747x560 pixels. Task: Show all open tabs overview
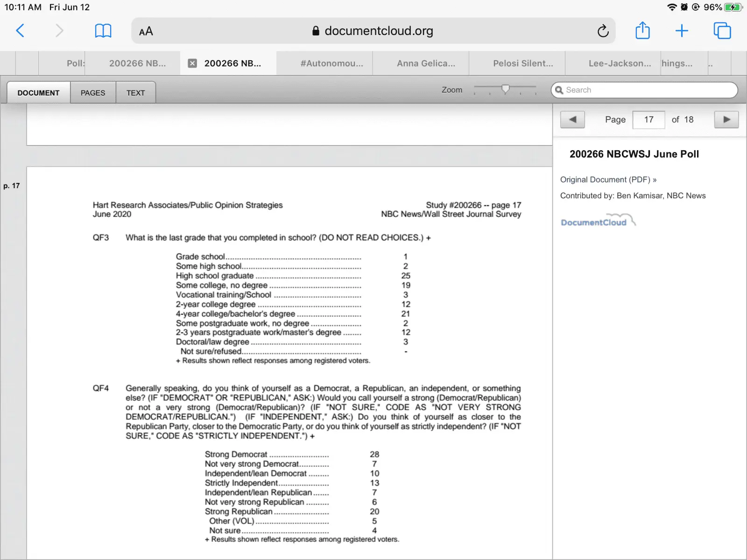point(722,31)
